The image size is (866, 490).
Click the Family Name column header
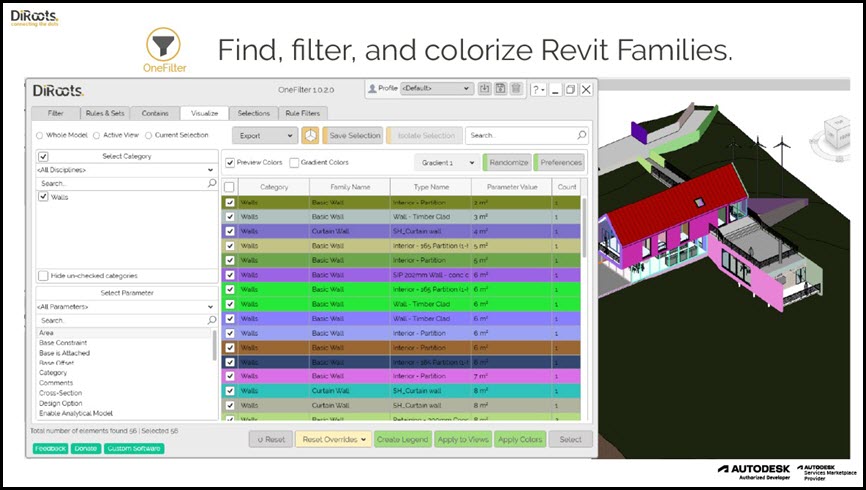pyautogui.click(x=350, y=187)
